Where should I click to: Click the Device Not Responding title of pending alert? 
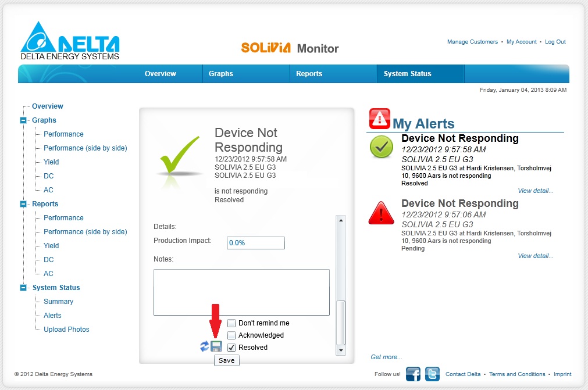click(x=460, y=203)
